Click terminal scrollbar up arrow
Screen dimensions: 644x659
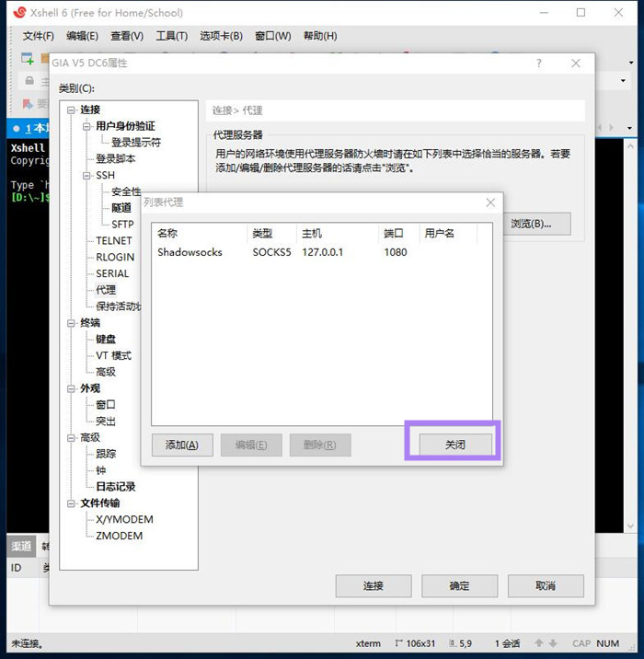[x=630, y=145]
